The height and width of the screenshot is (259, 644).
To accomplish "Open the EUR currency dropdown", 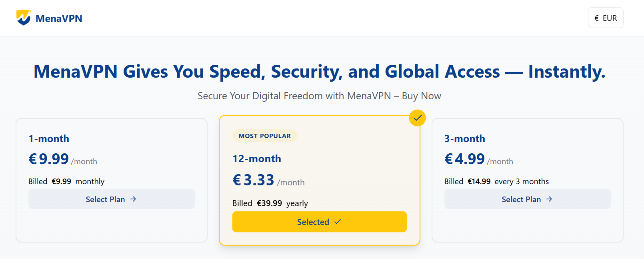I will pyautogui.click(x=606, y=18).
